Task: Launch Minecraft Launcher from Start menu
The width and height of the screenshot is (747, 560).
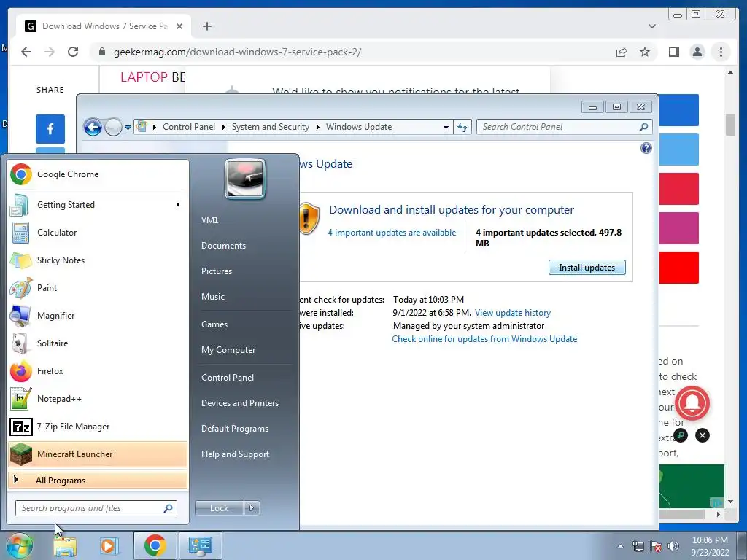Action: (x=97, y=454)
